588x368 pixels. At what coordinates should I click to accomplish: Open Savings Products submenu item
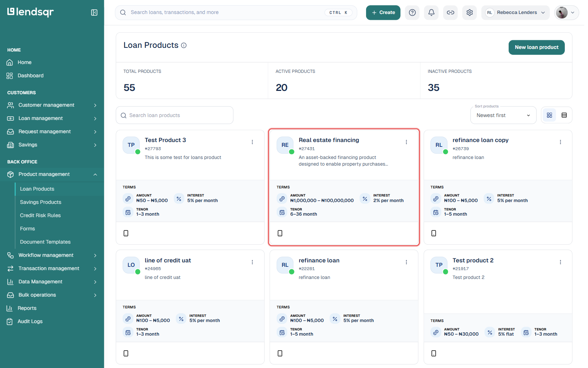click(40, 202)
